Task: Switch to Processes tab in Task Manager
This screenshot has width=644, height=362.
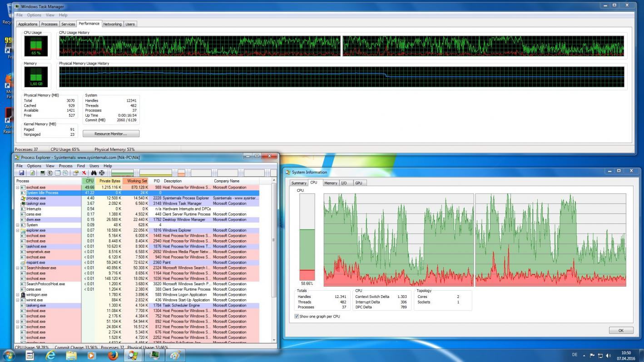Action: (49, 24)
